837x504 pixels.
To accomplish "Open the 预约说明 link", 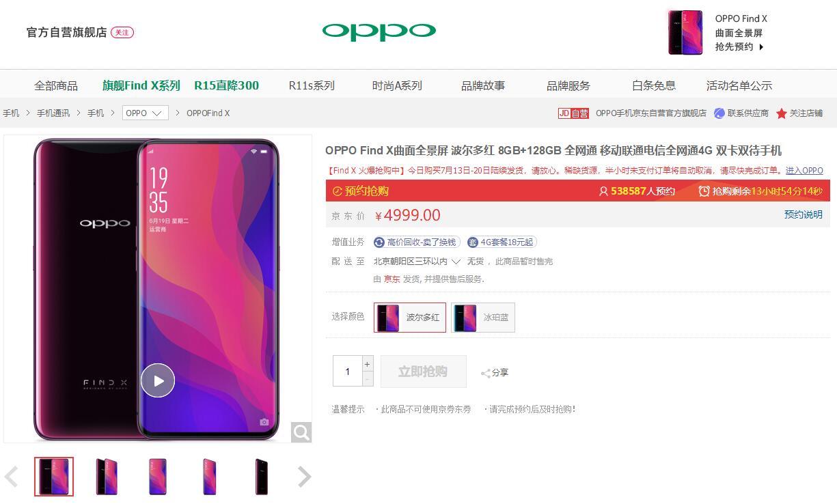I will pos(804,214).
